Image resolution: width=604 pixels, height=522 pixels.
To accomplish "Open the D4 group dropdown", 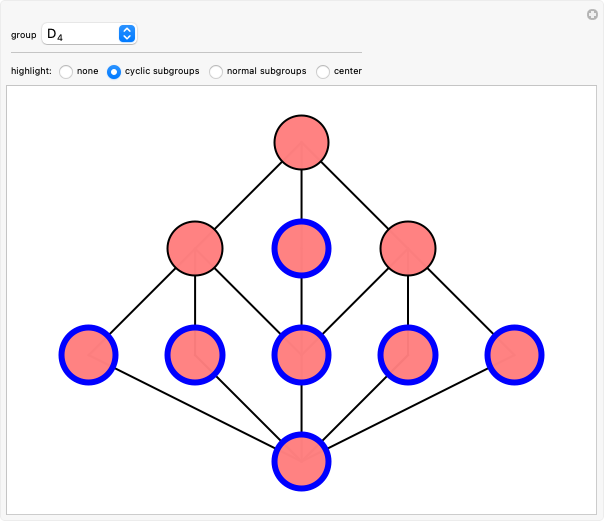I will click(x=88, y=34).
